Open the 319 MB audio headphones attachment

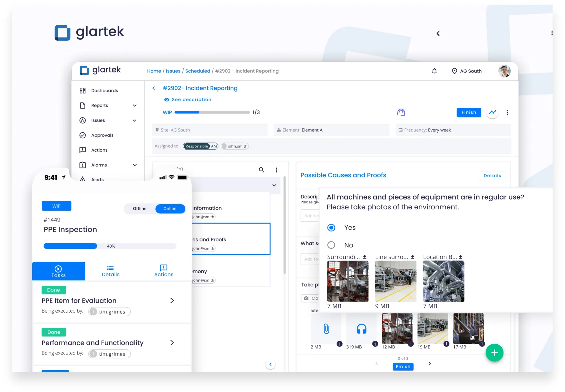tap(361, 329)
